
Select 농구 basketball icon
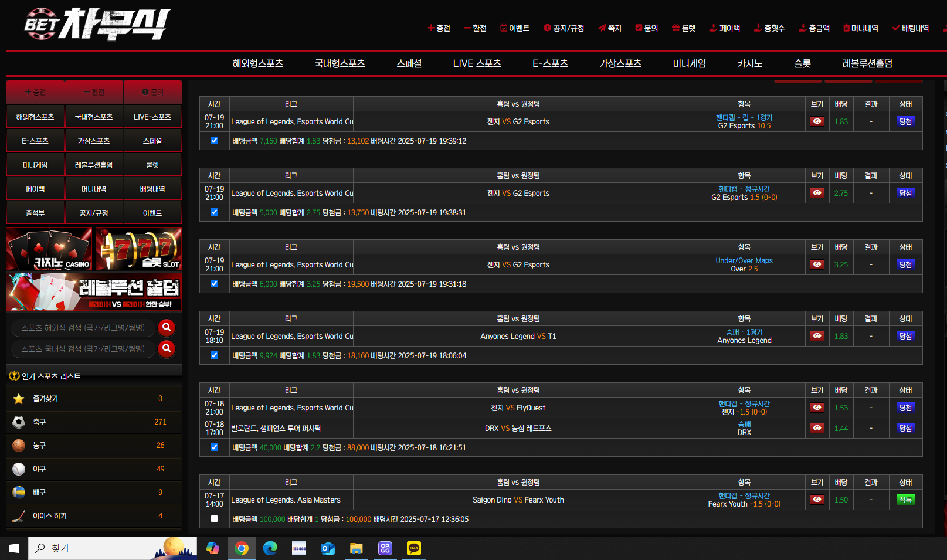pyautogui.click(x=19, y=446)
